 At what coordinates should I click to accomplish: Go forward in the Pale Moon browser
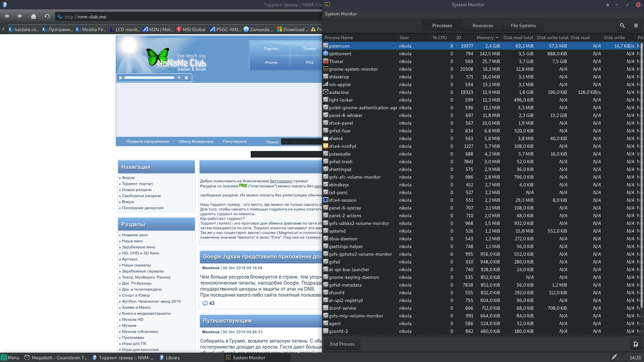coord(20,17)
